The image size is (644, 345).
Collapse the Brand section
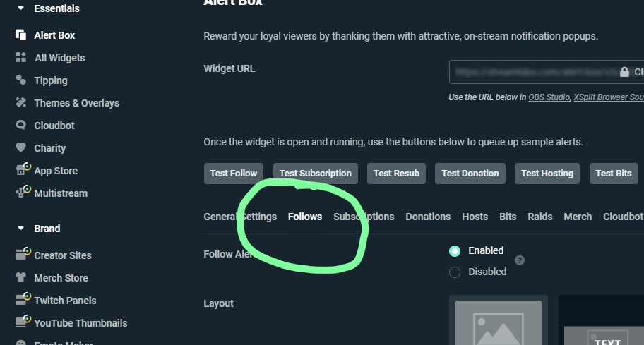click(20, 229)
